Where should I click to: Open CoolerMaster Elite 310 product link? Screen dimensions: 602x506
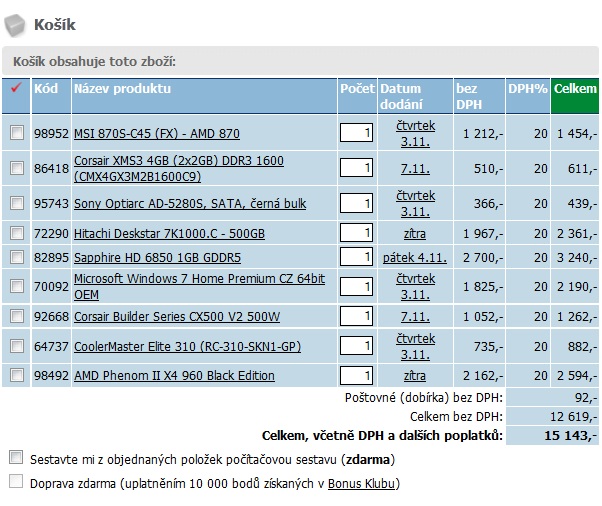coord(187,346)
